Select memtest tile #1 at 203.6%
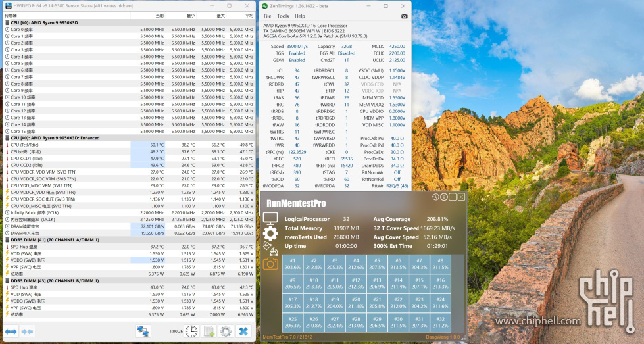Viewport: 644px width, 344px height. click(293, 264)
